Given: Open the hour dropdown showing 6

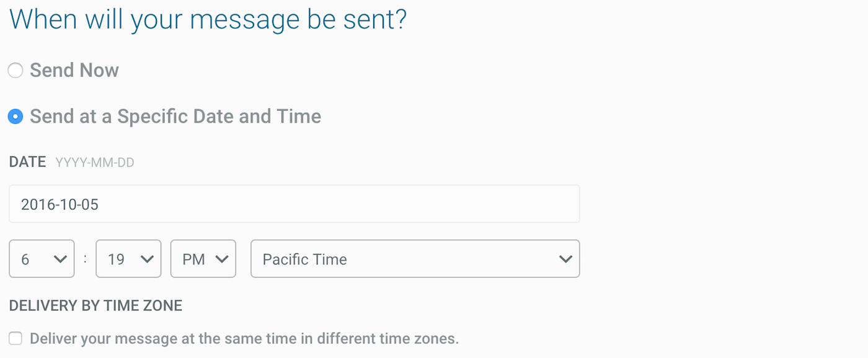Looking at the screenshot, I should pyautogui.click(x=42, y=259).
